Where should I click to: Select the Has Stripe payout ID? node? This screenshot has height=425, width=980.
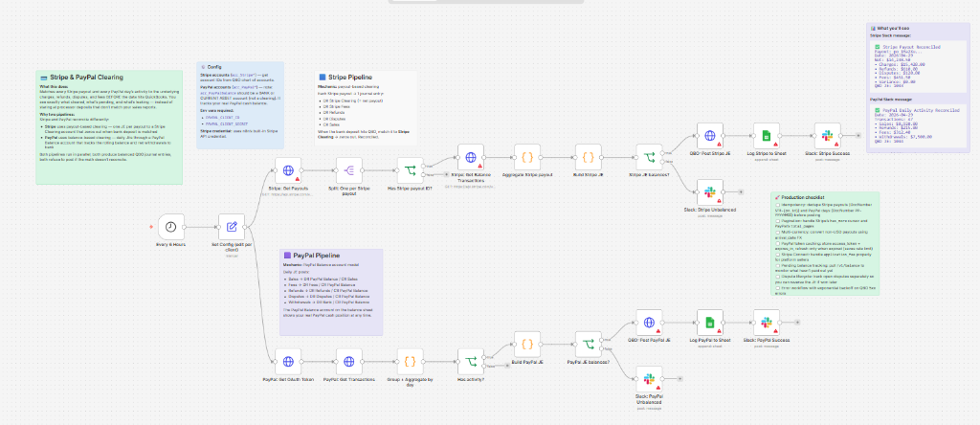(410, 170)
